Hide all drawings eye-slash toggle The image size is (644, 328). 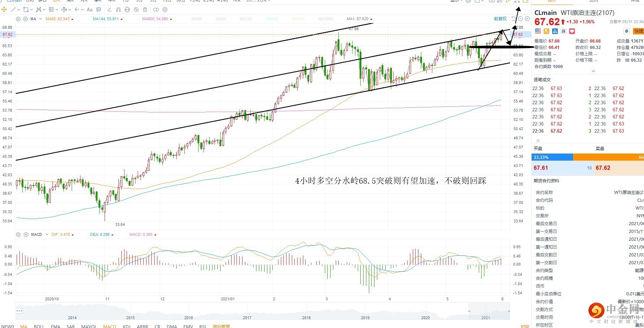click(x=136, y=10)
